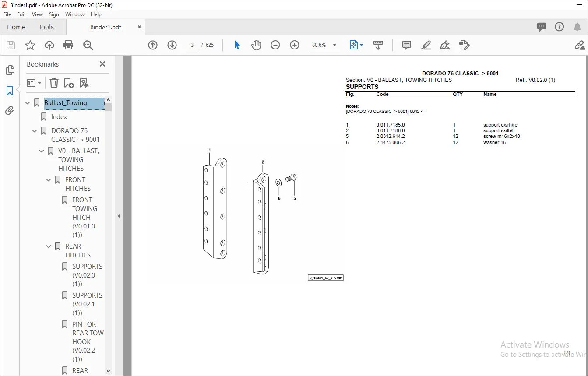Collapse V0 - BALLAST, TOWING HITCHES bookmark
Screen dimensions: 588x376
click(x=42, y=151)
